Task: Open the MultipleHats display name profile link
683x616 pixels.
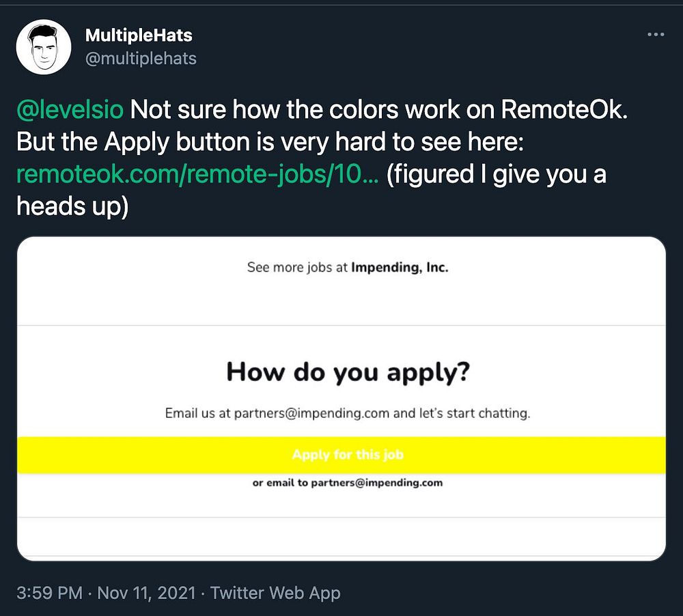Action: coord(139,36)
